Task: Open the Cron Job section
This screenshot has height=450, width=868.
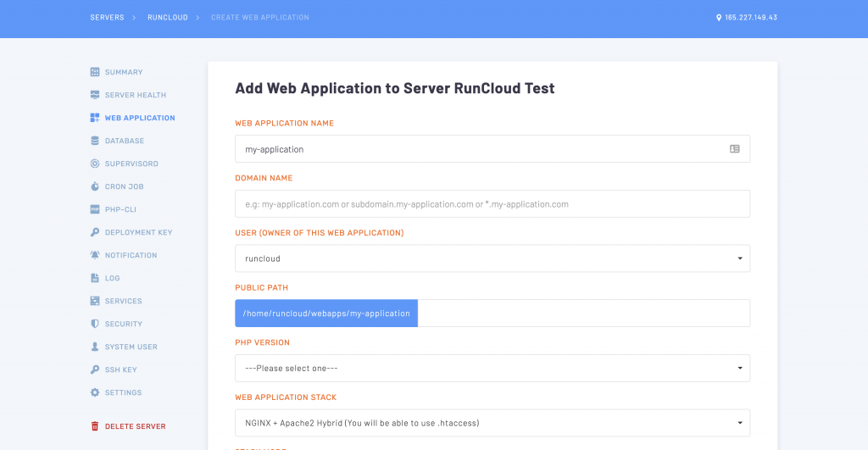Action: [x=125, y=186]
